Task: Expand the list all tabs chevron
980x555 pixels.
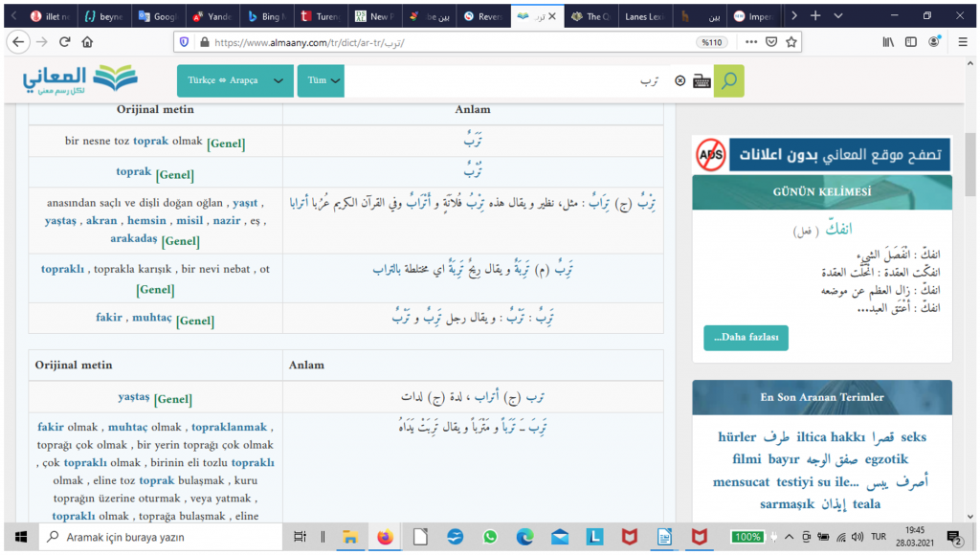Action: coord(839,16)
